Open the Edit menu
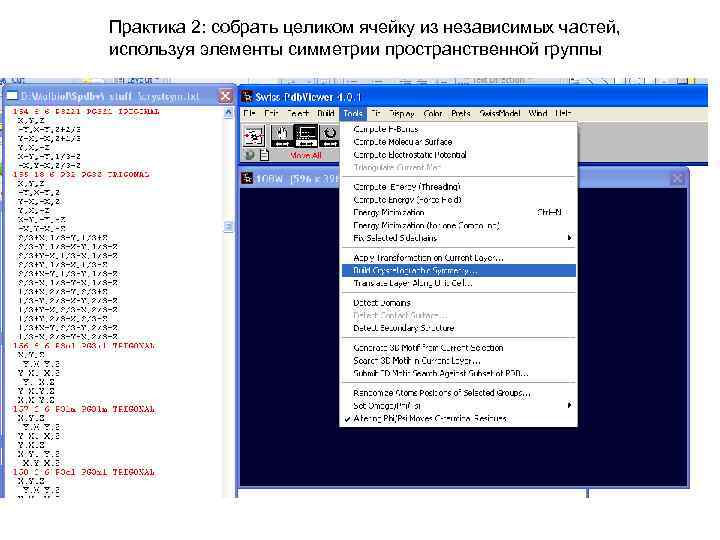The width and height of the screenshot is (720, 540). pyautogui.click(x=271, y=113)
